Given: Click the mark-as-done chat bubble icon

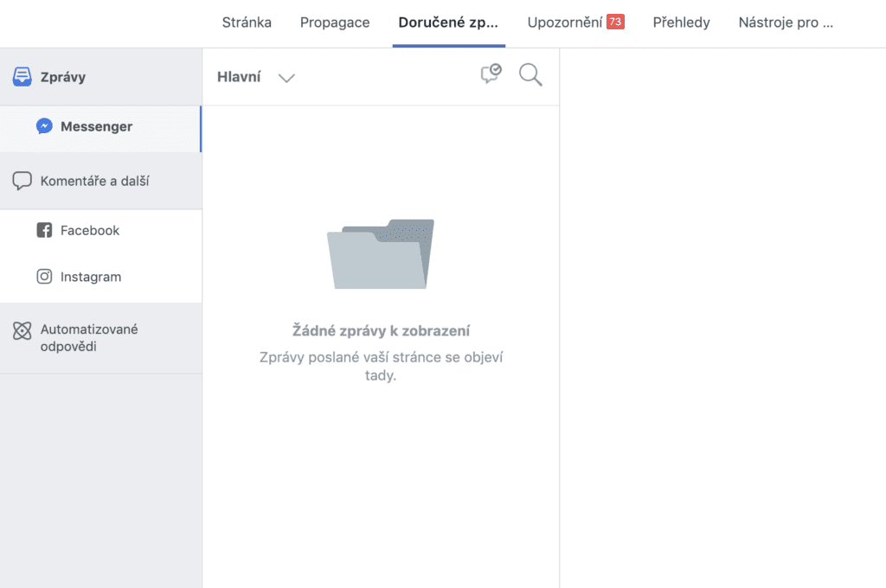Looking at the screenshot, I should tap(491, 75).
